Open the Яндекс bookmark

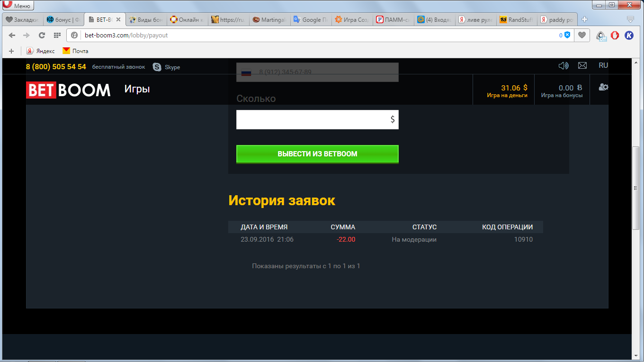[40, 51]
